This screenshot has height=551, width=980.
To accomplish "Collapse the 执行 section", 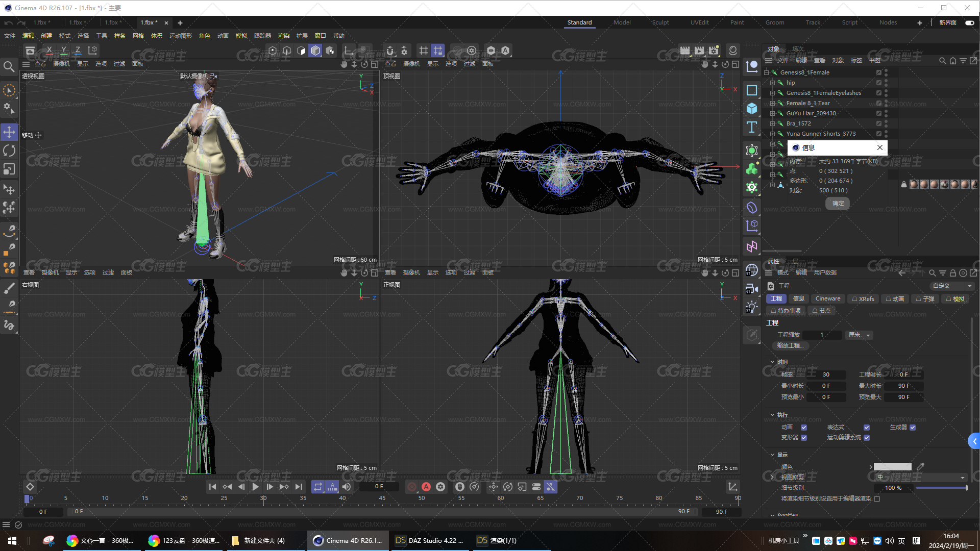I will coord(772,415).
